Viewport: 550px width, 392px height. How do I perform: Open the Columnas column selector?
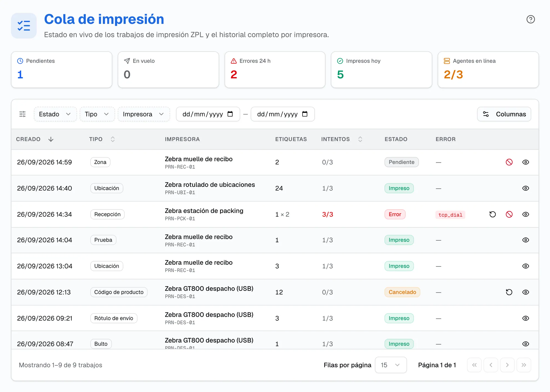pos(504,114)
